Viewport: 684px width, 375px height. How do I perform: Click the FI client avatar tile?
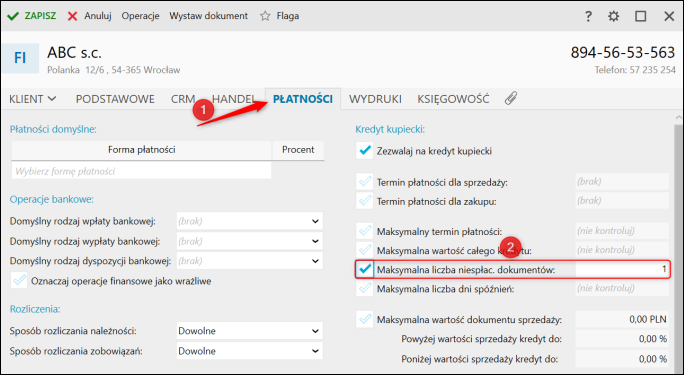(x=20, y=58)
